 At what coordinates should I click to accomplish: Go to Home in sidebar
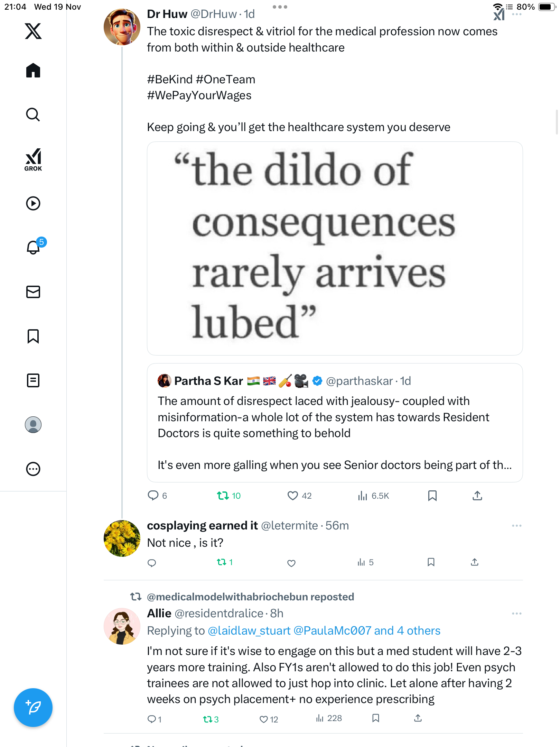33,71
